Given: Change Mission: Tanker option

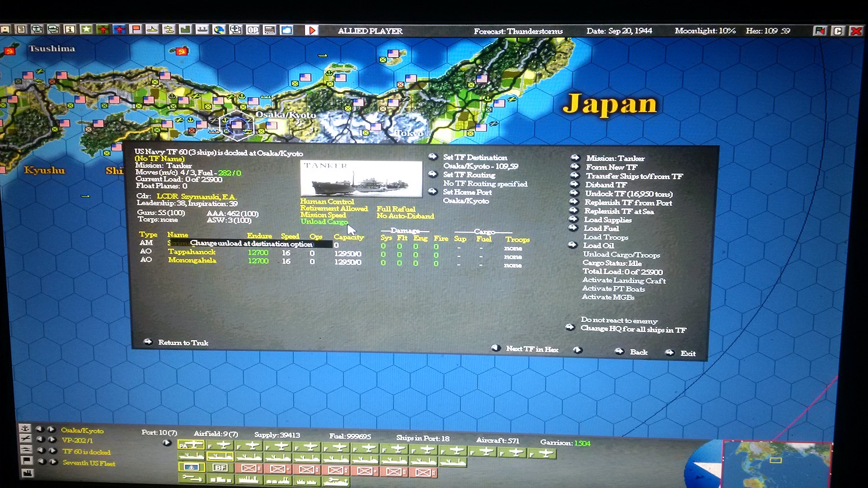Looking at the screenshot, I should [x=615, y=159].
